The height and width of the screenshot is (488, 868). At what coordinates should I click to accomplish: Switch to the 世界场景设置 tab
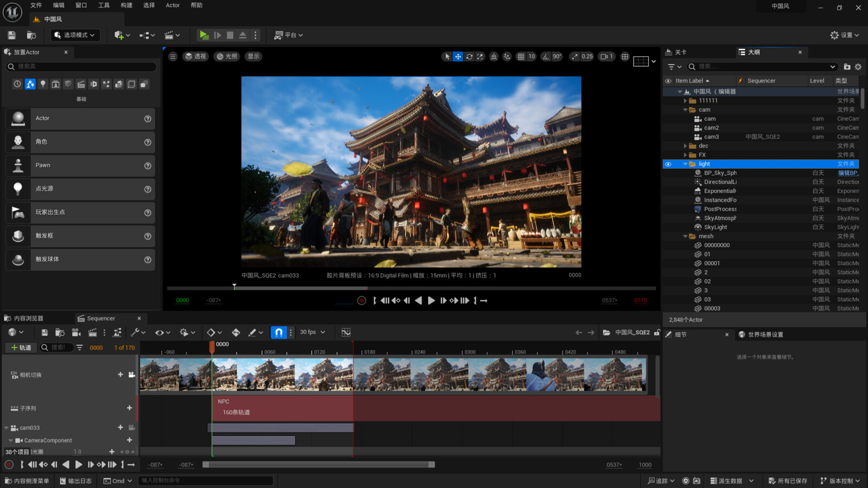(x=761, y=335)
